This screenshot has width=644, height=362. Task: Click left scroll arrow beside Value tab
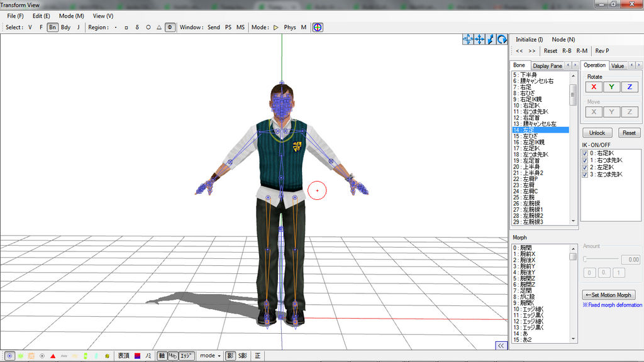point(631,65)
